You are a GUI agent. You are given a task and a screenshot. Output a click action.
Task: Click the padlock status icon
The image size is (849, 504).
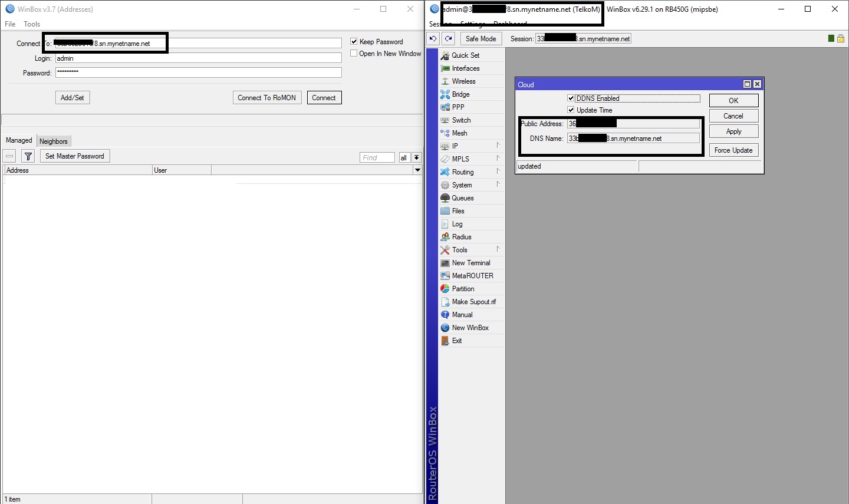pos(841,38)
